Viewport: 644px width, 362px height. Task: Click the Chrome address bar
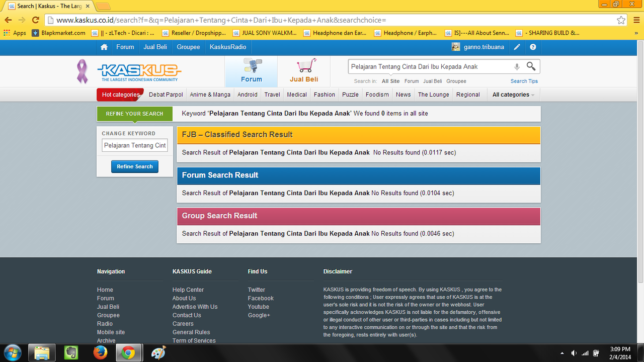[332, 20]
